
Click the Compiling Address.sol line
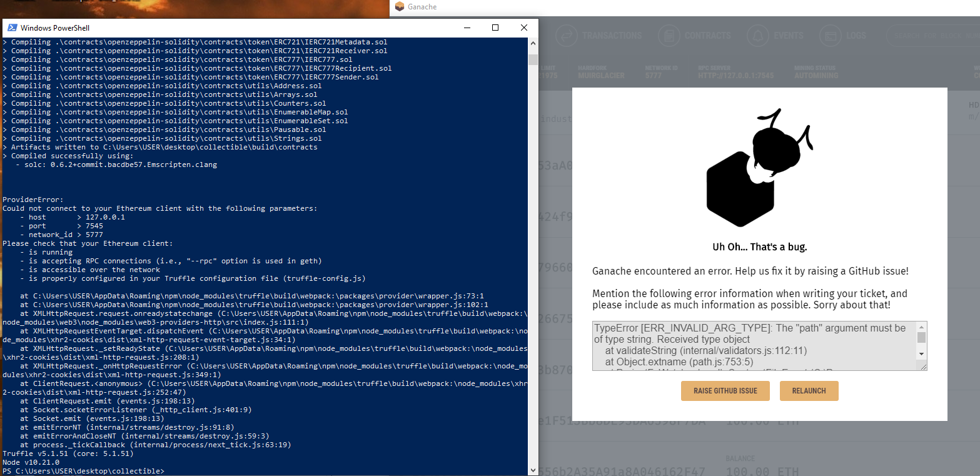pos(162,86)
